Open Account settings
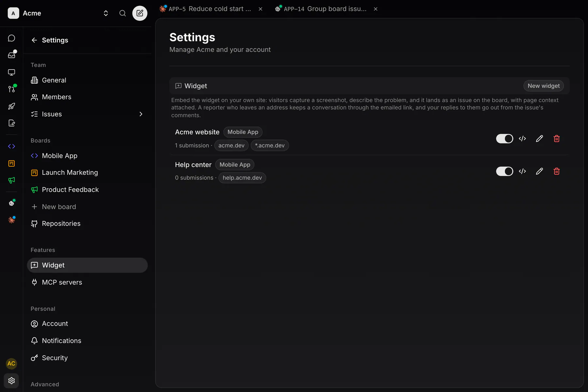The image size is (588, 392). 87,324
